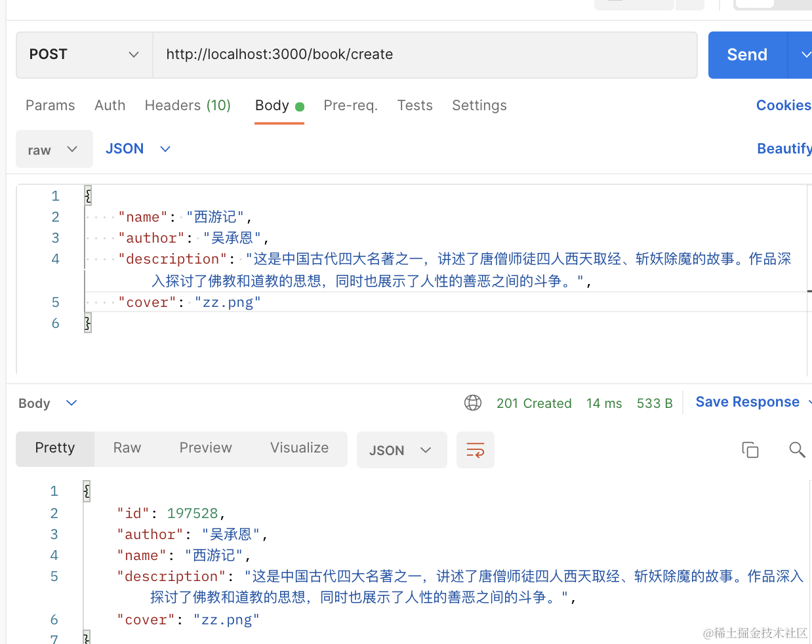Expand the response JSON format selector
Screen dimensions: 812x644
[x=401, y=451]
